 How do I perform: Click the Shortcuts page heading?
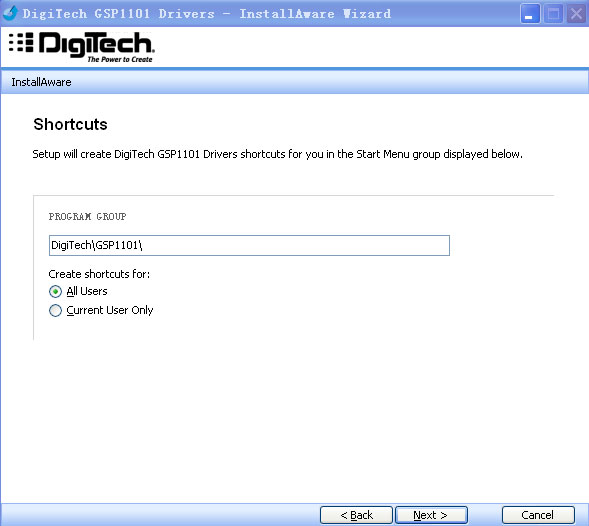pyautogui.click(x=70, y=124)
